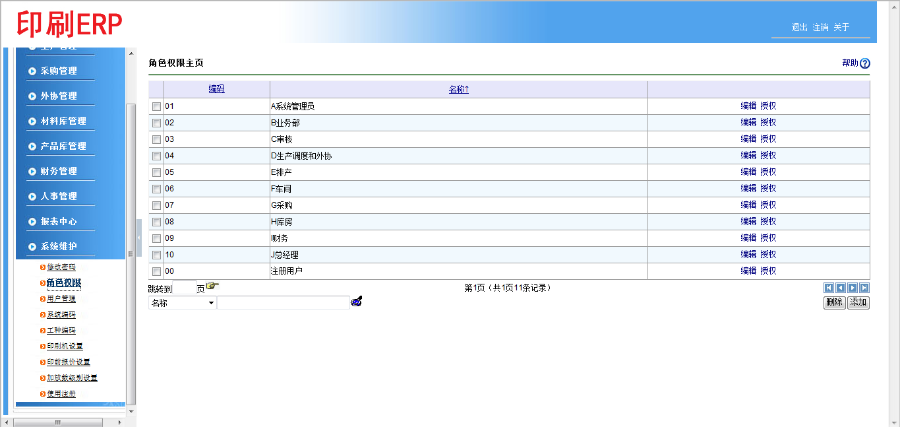Focus the 跳转到 page number field

[x=184, y=289]
